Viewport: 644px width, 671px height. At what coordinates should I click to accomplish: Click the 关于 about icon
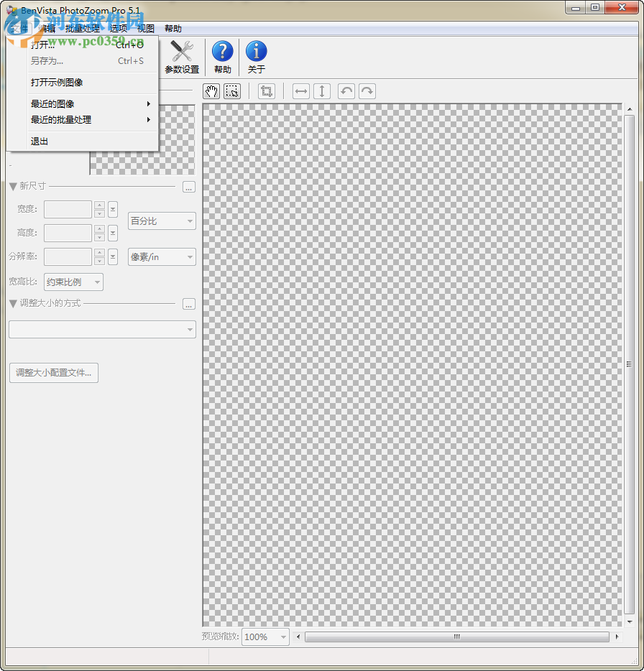[257, 56]
